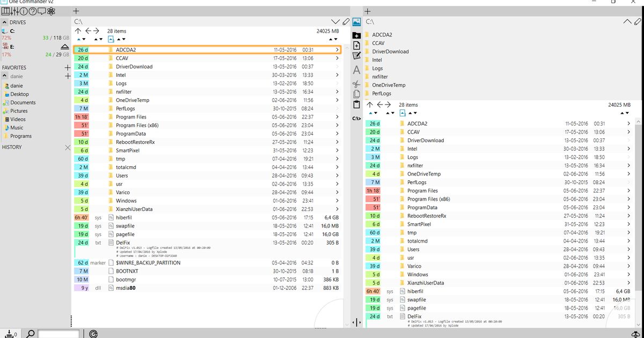
Task: Toggle the image preview icon in middle toolbar
Action: (x=356, y=22)
